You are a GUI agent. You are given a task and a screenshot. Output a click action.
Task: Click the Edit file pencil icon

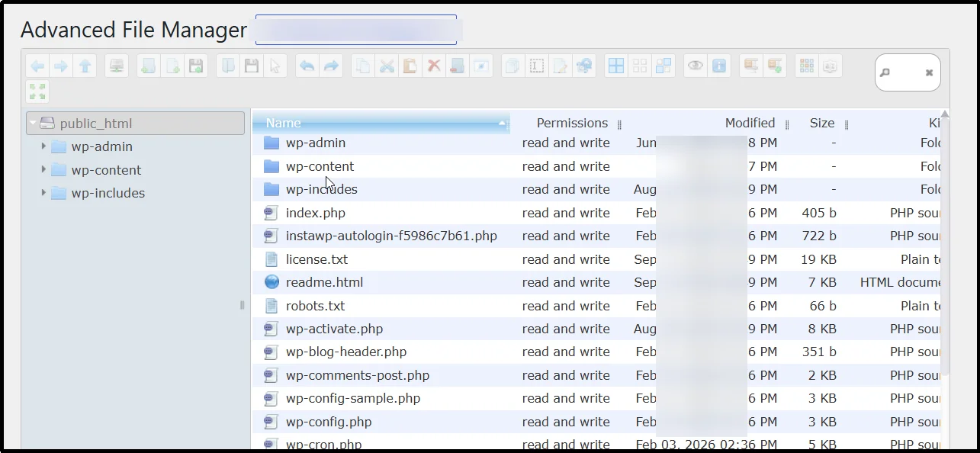(561, 66)
